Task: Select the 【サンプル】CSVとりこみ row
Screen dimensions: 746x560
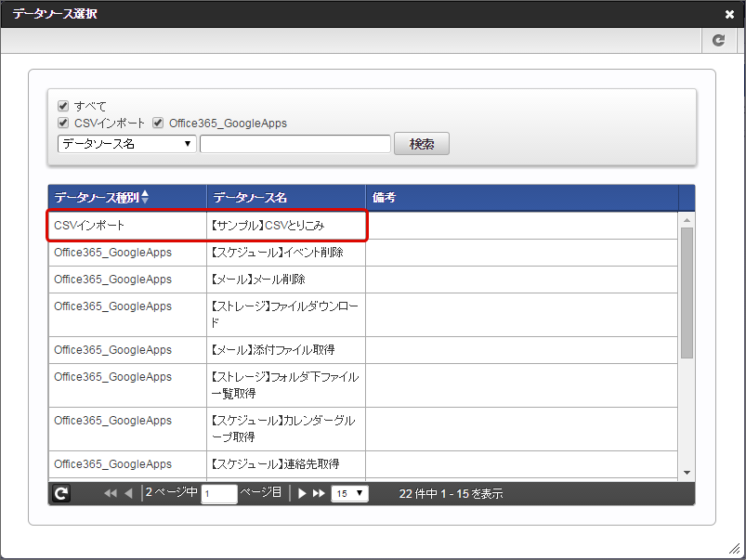Action: click(279, 226)
